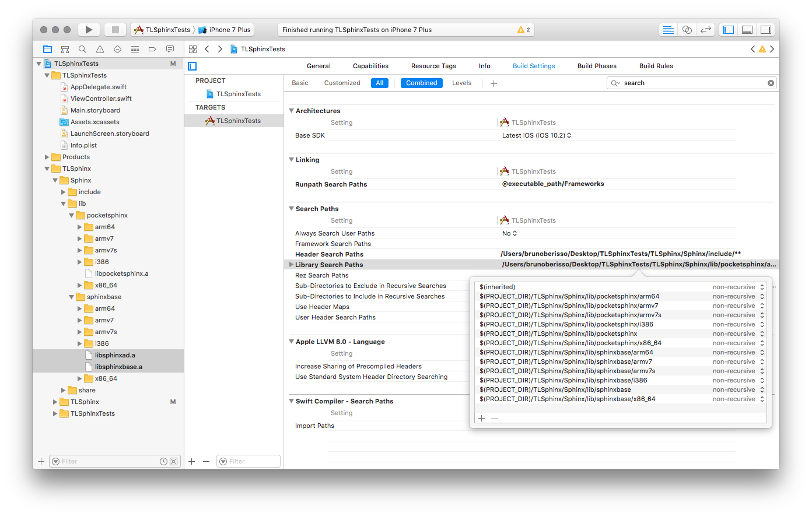The height and width of the screenshot is (516, 812).
Task: Toggle the Utilities panel
Action: point(766,30)
